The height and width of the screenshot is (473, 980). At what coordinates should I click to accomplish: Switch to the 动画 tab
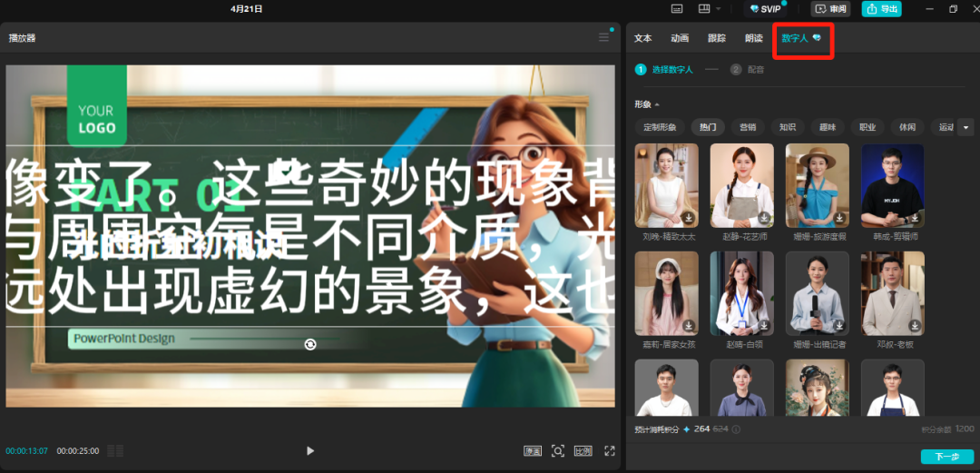(680, 38)
